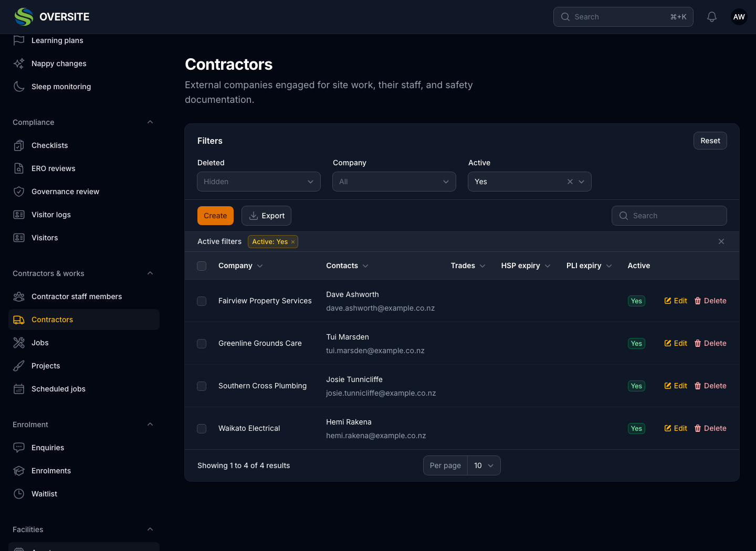Open the AW user avatar menu

coord(739,17)
